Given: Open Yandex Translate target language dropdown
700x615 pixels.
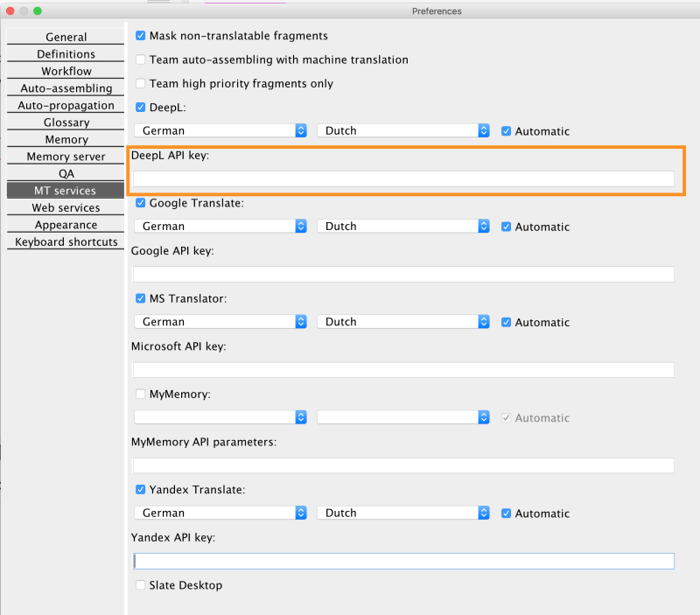Looking at the screenshot, I should (403, 513).
